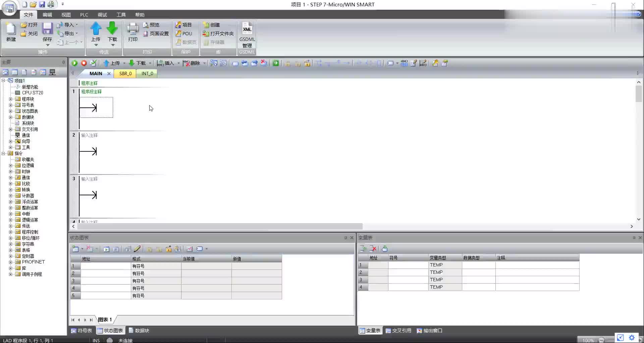Click the editor horizontal scrollbar right arrow

point(632,227)
